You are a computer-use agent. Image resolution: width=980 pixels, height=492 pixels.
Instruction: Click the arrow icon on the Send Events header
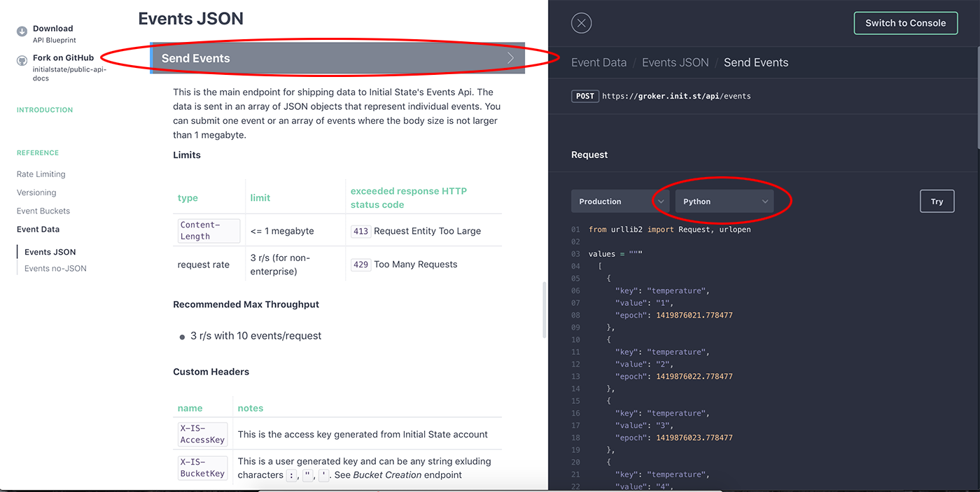point(510,58)
